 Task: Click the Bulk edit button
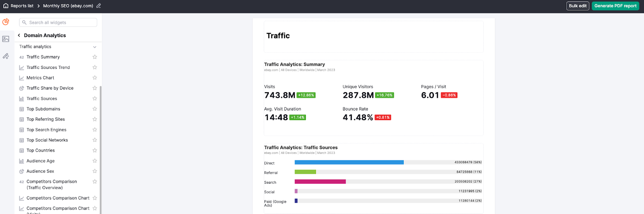pos(578,6)
